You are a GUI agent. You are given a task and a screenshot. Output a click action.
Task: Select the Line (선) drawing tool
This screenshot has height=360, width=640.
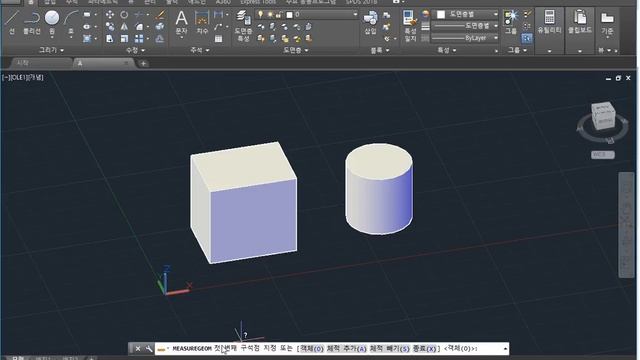click(11, 22)
